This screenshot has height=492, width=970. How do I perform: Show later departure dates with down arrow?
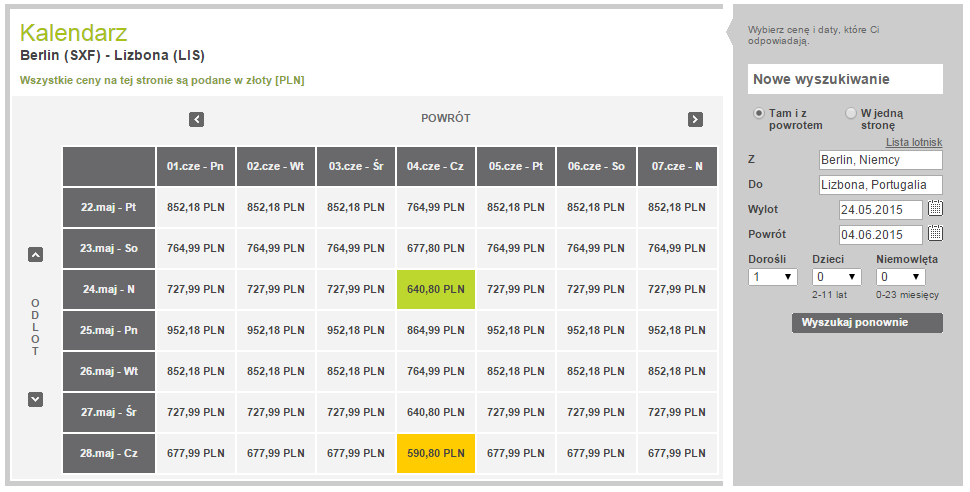tap(36, 400)
